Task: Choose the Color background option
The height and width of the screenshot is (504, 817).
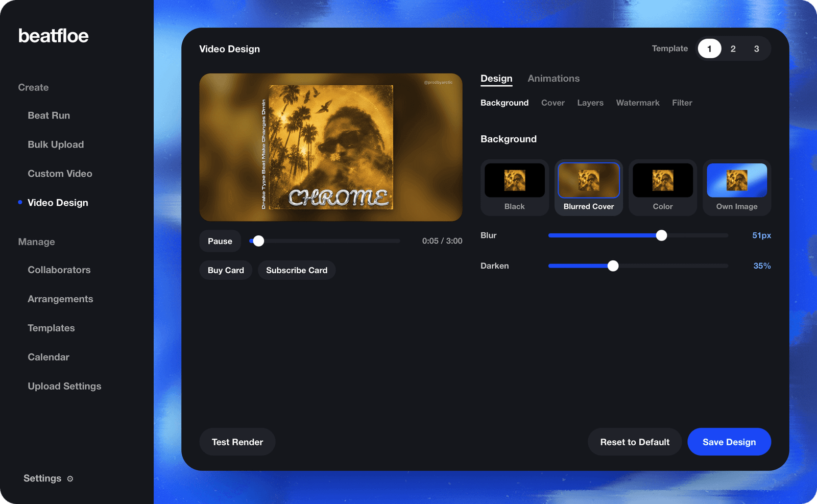Action: [x=663, y=187]
